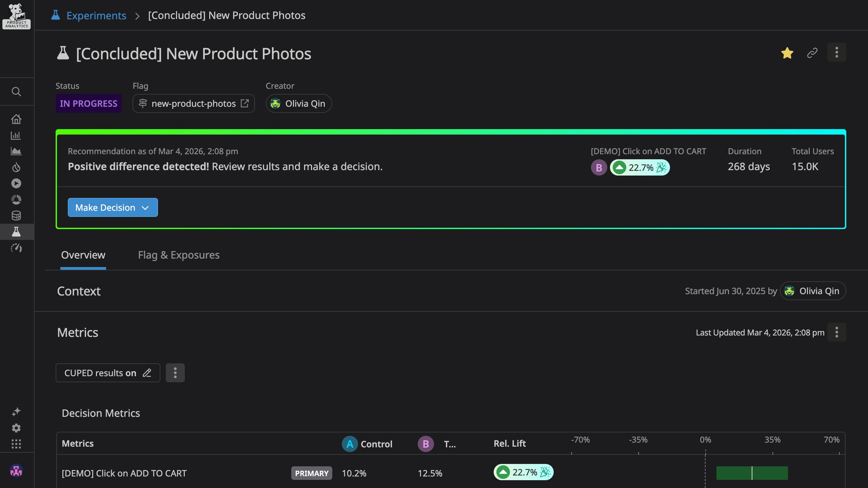Edit the CUPED results on setting

[x=147, y=373]
